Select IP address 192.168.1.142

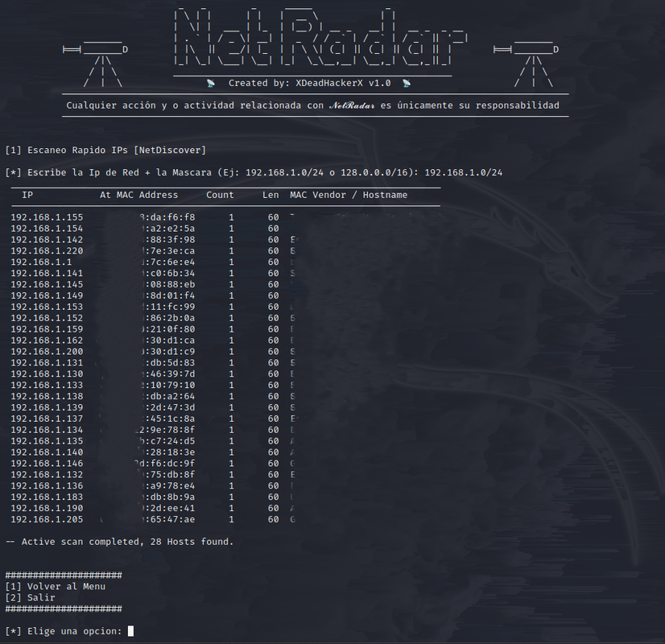47,240
